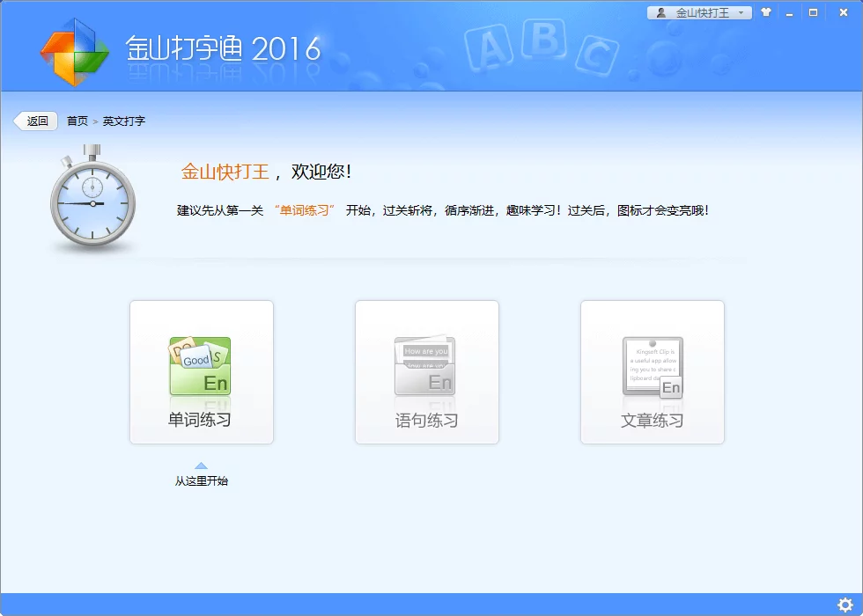The height and width of the screenshot is (616, 863).
Task: Open the 语句练习 sentence practice card
Action: point(427,372)
